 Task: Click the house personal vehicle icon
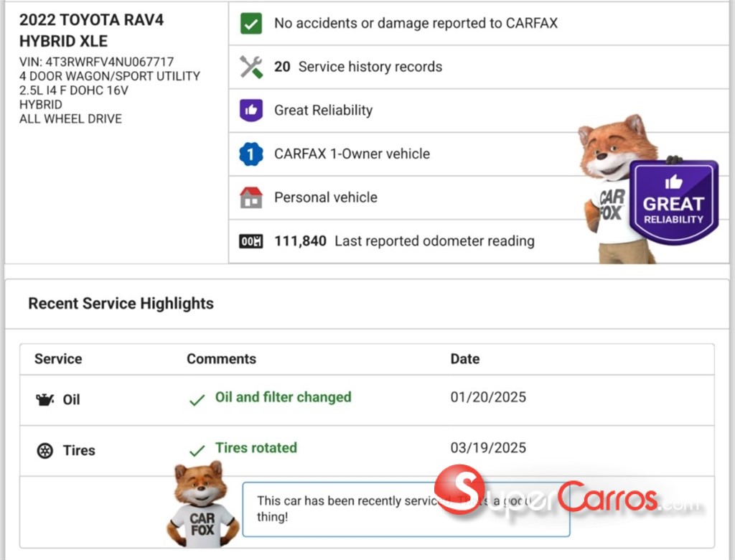coord(251,197)
